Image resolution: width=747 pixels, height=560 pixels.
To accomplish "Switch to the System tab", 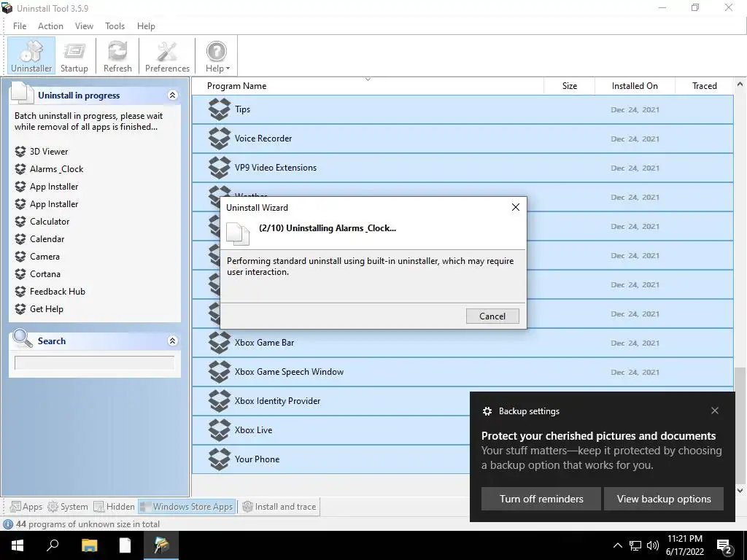I will click(68, 507).
